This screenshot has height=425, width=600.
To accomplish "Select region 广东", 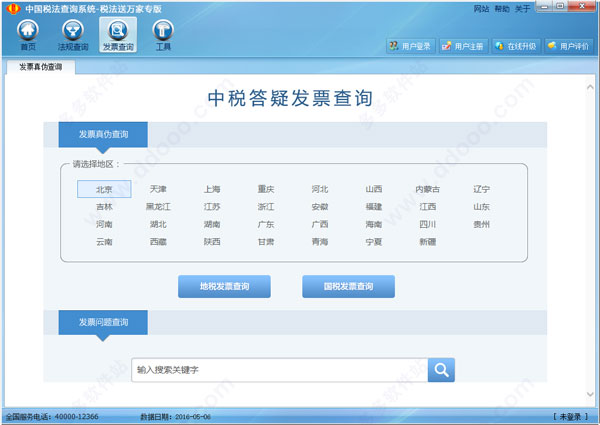I will point(266,224).
